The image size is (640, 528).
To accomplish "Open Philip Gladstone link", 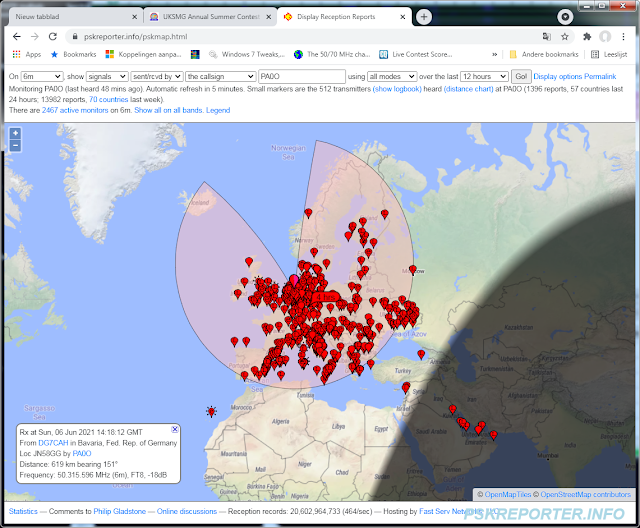I will pyautogui.click(x=120, y=511).
